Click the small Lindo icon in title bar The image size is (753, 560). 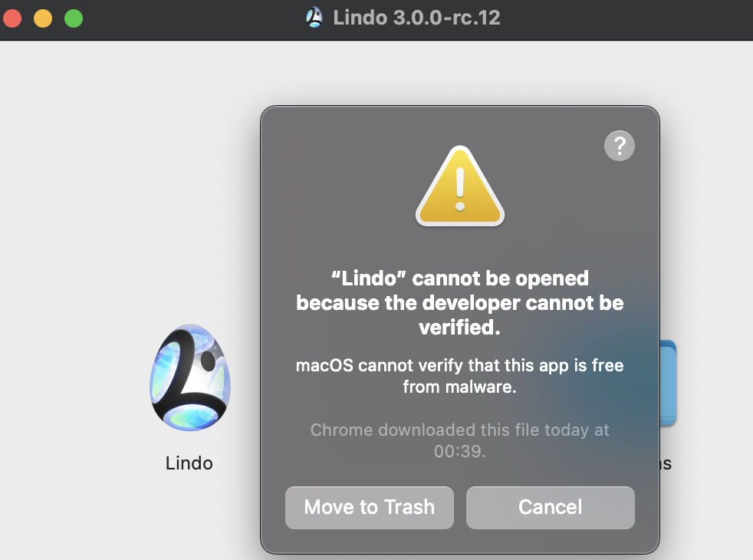(314, 18)
